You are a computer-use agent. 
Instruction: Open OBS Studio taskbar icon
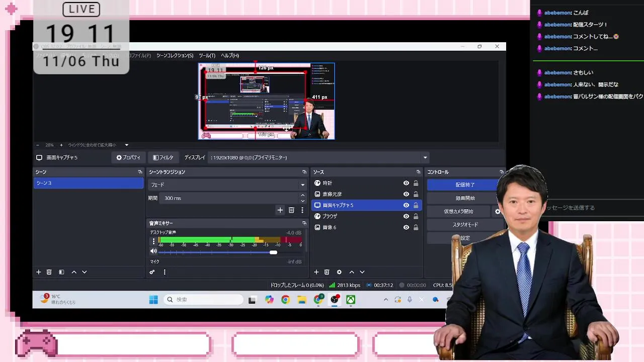335,300
